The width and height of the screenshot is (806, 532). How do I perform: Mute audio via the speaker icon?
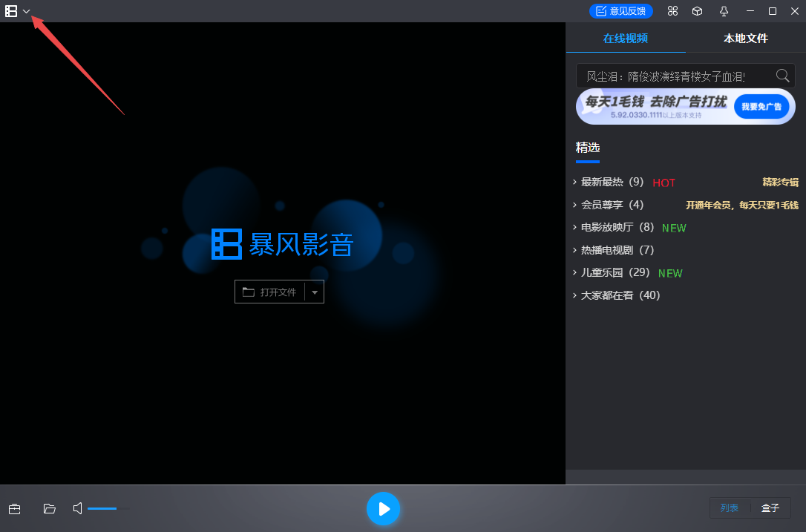point(77,508)
